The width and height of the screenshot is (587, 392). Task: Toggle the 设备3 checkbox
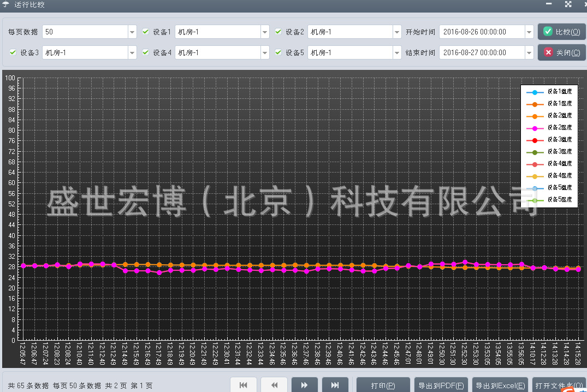tap(13, 52)
